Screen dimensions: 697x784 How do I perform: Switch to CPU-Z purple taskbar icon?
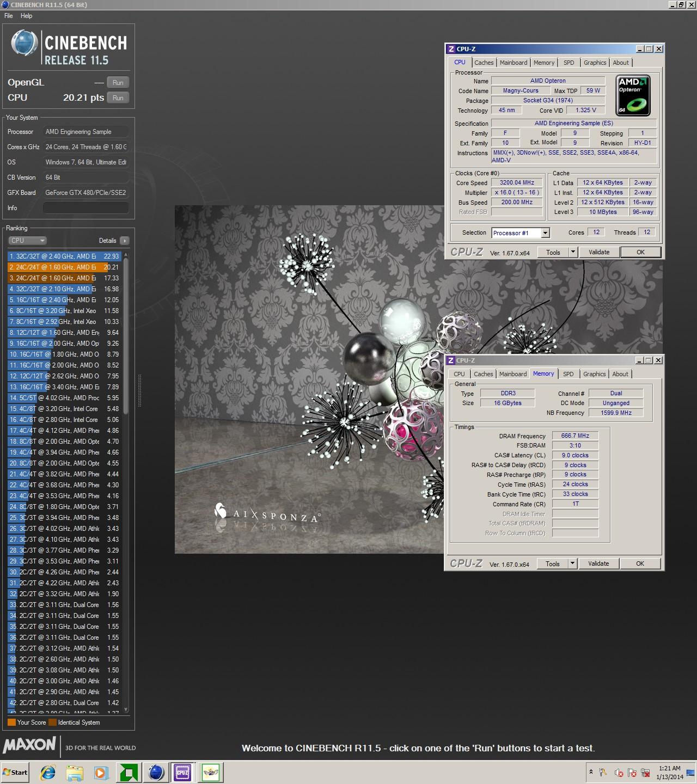coord(183,772)
